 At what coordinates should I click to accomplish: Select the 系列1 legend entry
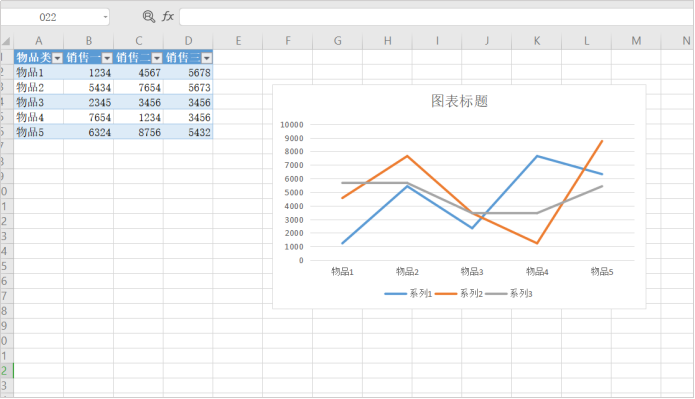(x=408, y=293)
